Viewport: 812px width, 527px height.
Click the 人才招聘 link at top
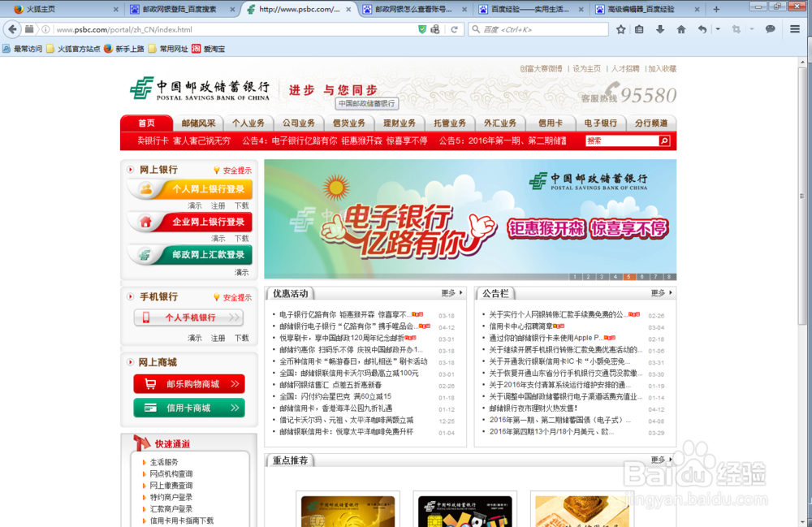625,68
